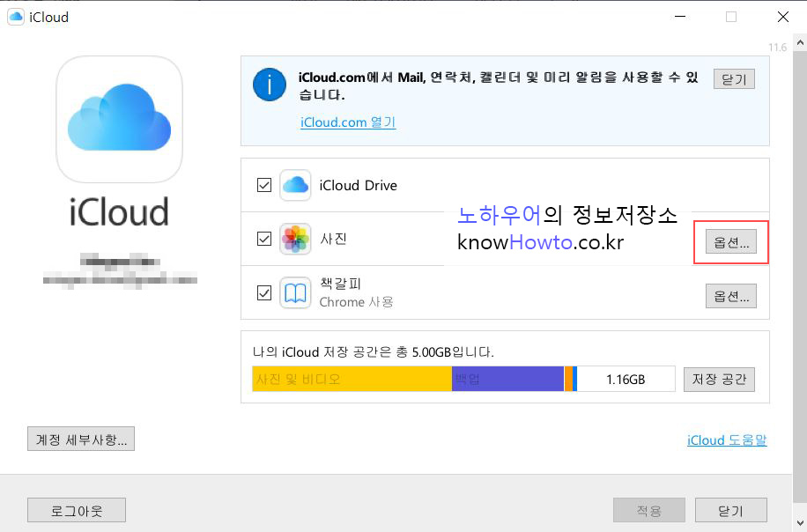Viewport: 807px width, 532px height.
Task: Click the iCloud title bar app icon
Action: tap(16, 17)
